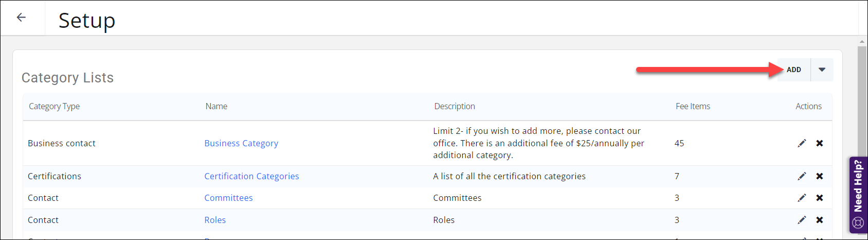
Task: Edit the Business Category row
Action: [802, 143]
